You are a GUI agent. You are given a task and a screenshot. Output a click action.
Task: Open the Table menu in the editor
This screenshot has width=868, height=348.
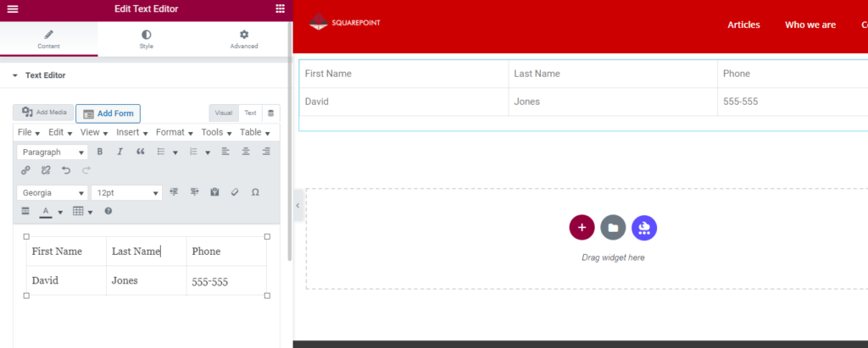point(254,133)
